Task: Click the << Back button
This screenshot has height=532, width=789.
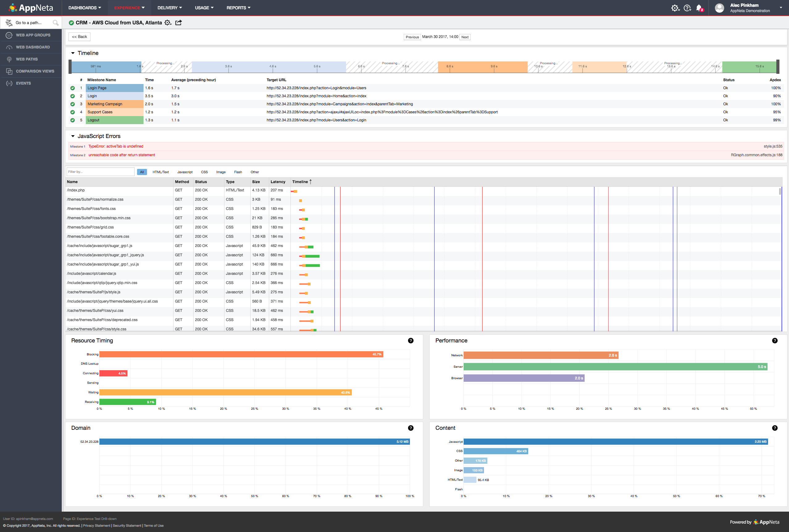Action: [79, 37]
